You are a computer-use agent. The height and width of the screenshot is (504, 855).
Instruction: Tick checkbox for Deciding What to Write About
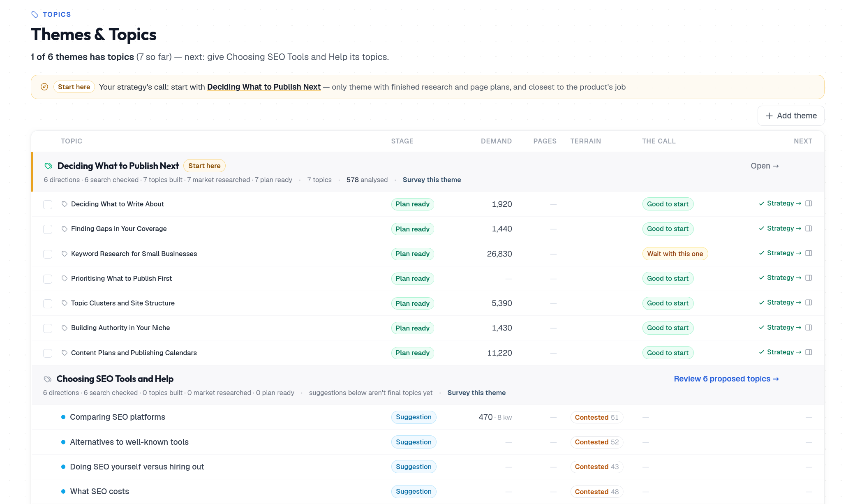coord(48,204)
